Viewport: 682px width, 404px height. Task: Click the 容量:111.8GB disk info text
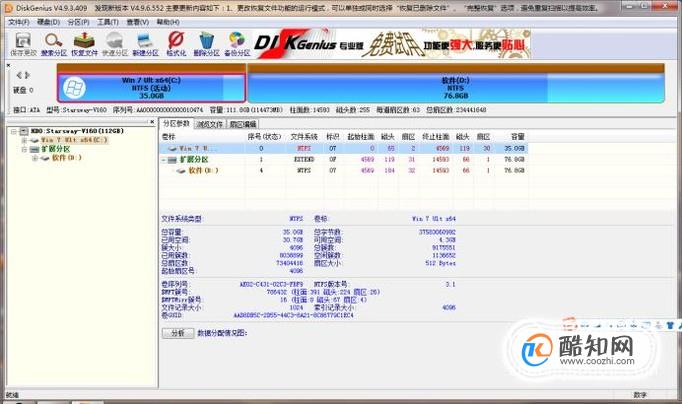point(246,110)
